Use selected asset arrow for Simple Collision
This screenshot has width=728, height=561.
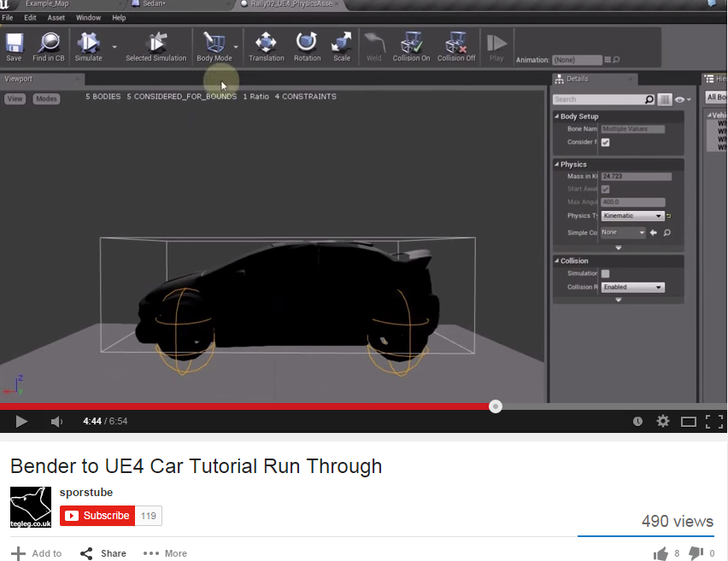tap(654, 232)
